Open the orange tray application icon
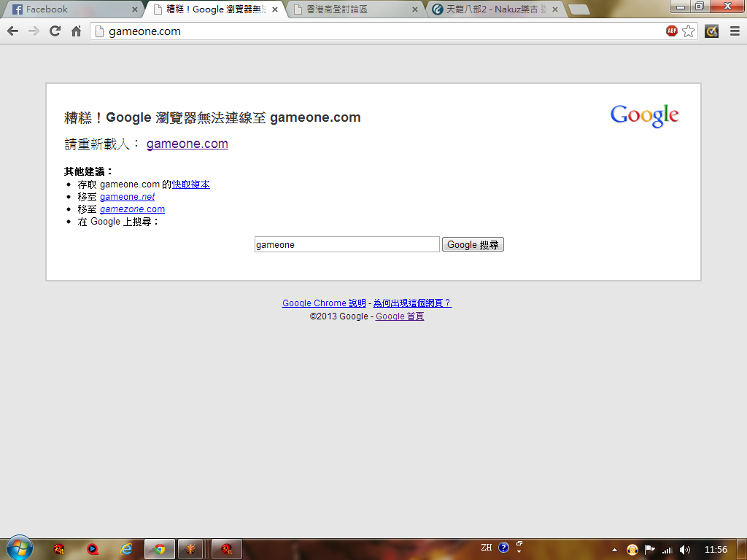This screenshot has height=560, width=747. click(x=632, y=550)
